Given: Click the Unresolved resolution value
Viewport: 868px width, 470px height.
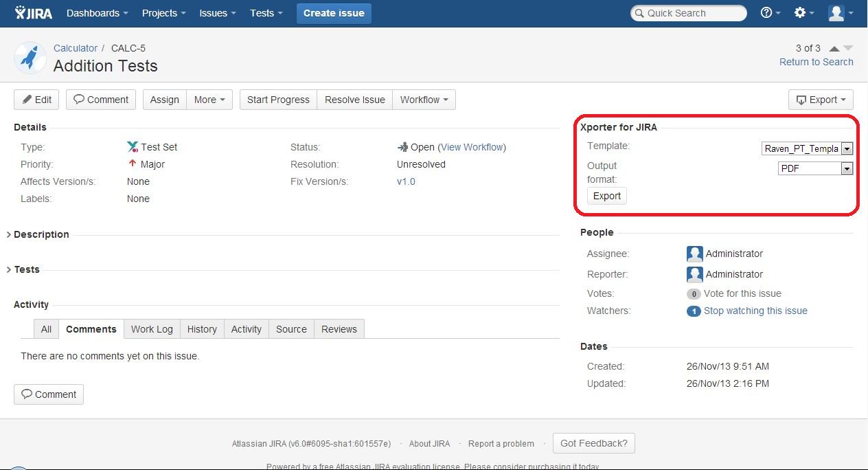Looking at the screenshot, I should (x=421, y=164).
